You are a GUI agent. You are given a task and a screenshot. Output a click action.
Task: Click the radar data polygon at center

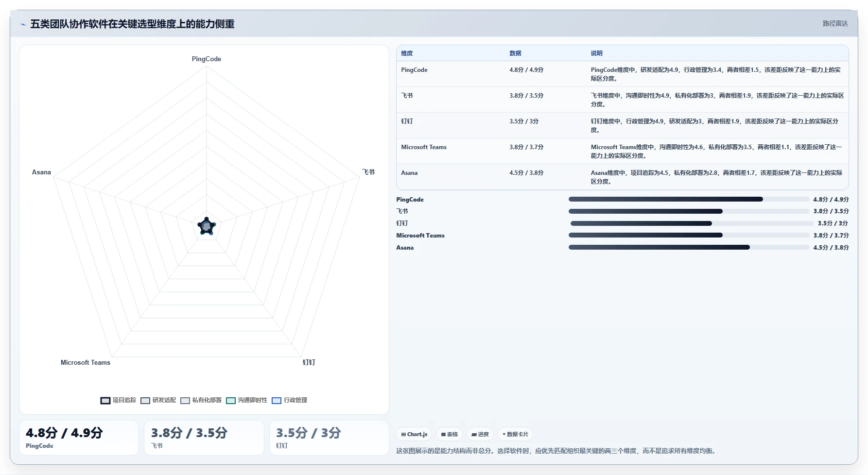click(x=207, y=226)
